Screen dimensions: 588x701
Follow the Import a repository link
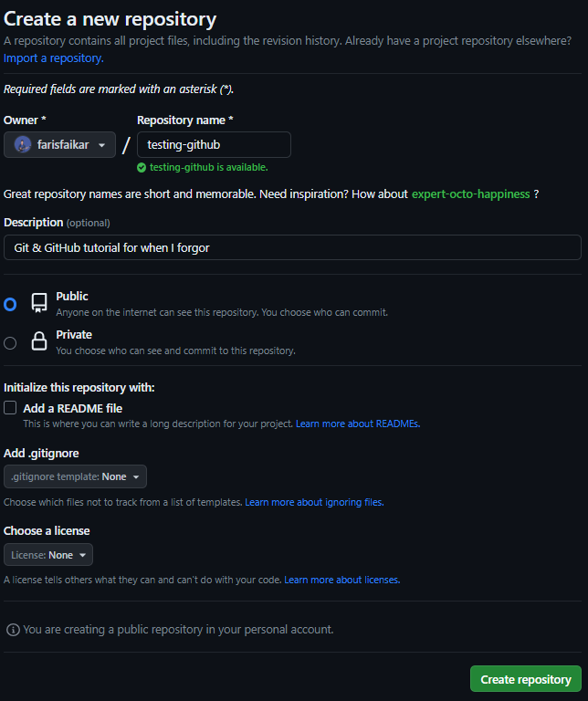point(54,58)
